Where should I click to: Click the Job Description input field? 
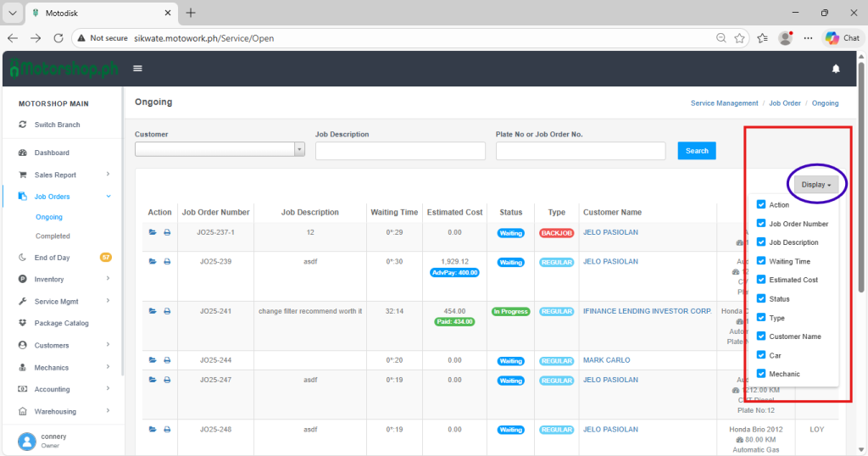[400, 151]
